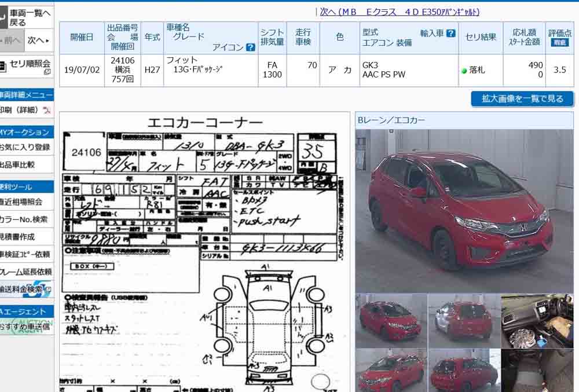The height and width of the screenshot is (392, 579).
Task: Click the 757回 session count text
Action: tap(123, 79)
